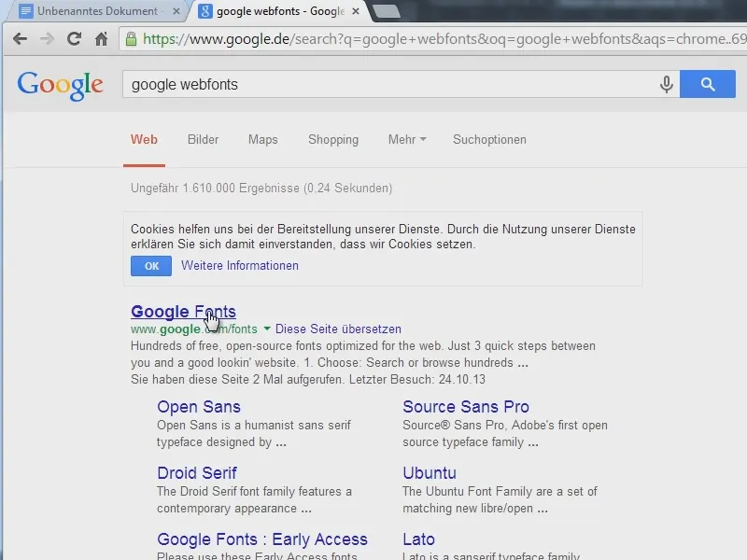The width and height of the screenshot is (747, 560).
Task: Switch to Bilder results
Action: click(203, 139)
